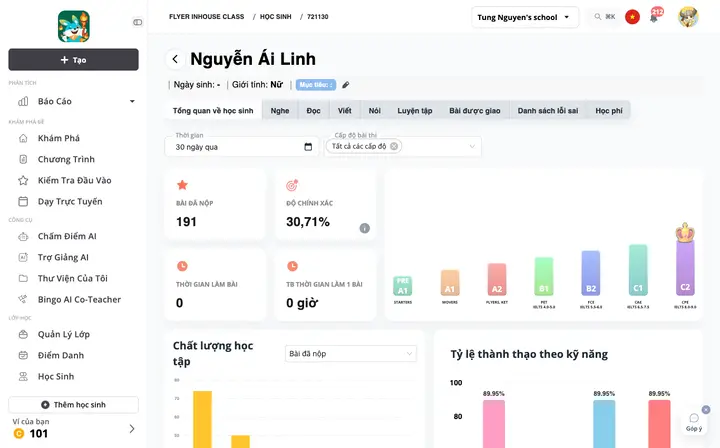Screen dimensions: 720x448
Task: Click the A2 Flyers level bar
Action: coord(497,280)
